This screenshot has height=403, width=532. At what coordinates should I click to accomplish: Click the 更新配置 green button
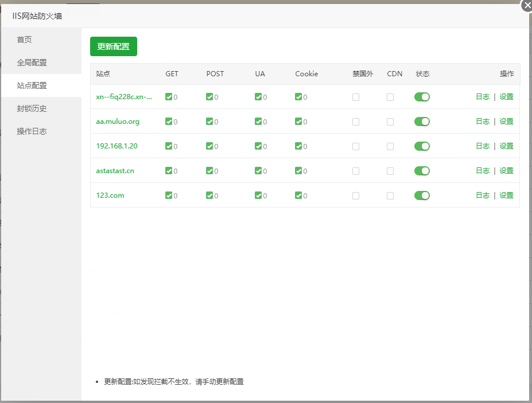(x=113, y=46)
